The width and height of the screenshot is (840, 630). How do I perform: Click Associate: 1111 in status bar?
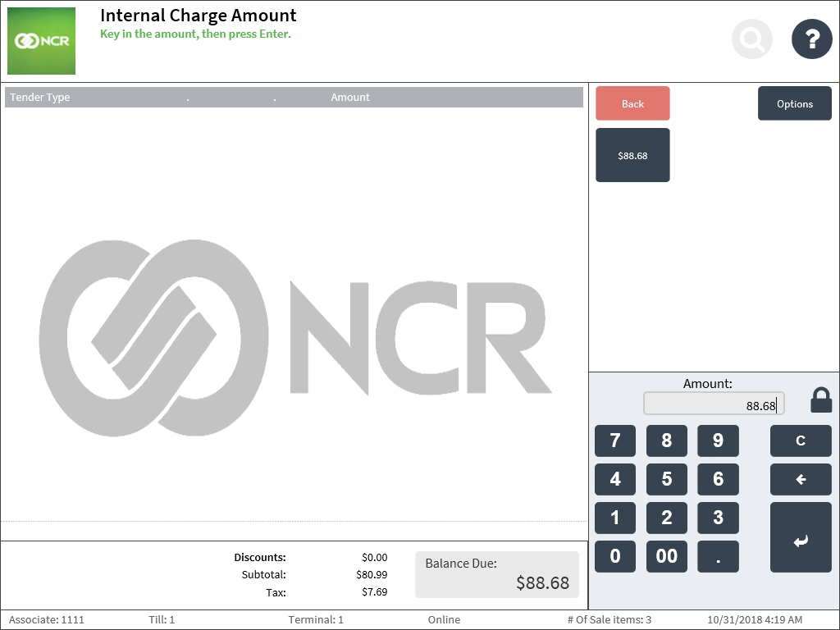tap(47, 620)
